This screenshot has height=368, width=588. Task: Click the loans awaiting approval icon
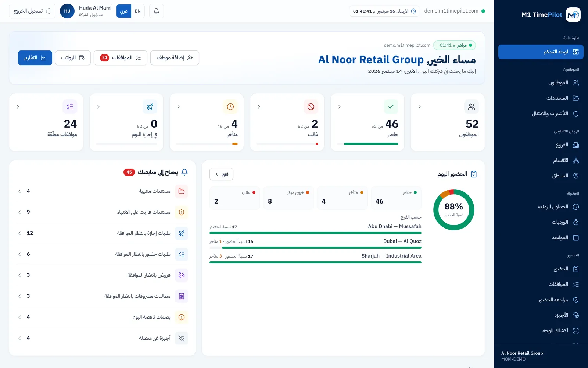182,275
